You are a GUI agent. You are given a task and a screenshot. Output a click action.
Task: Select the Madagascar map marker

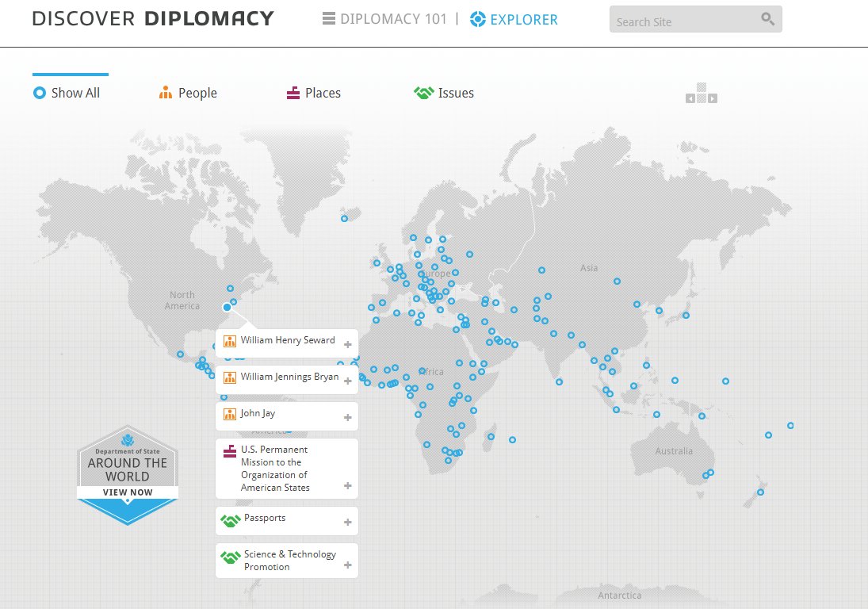(491, 437)
